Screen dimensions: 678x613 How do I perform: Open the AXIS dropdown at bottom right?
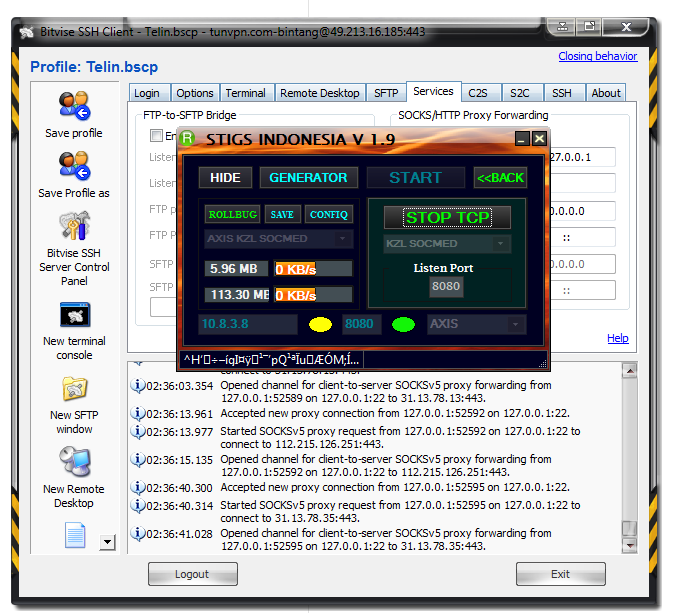(515, 324)
